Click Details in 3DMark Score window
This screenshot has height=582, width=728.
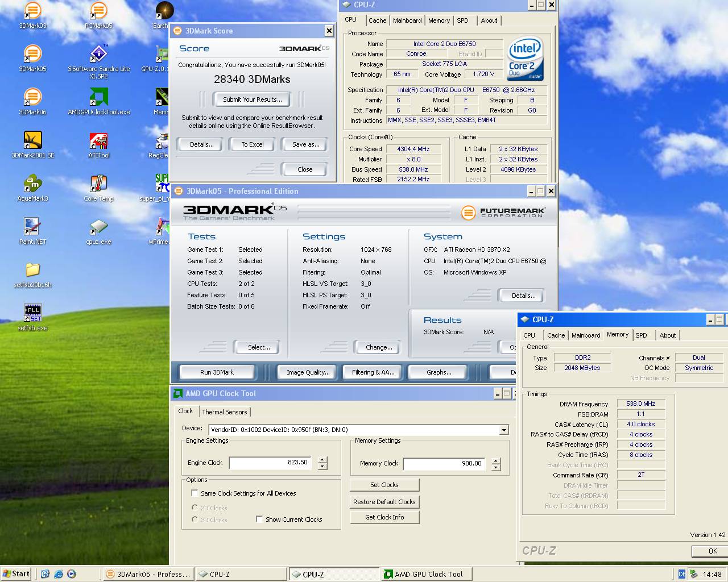[x=202, y=144]
